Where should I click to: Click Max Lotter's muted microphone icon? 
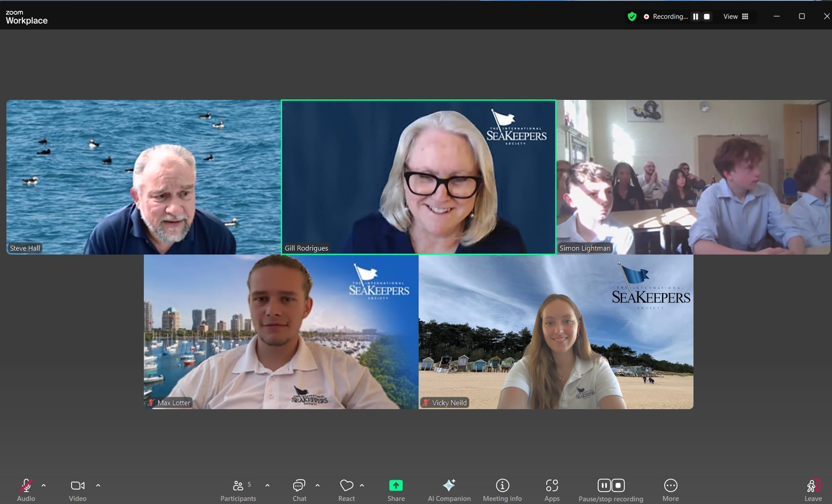click(151, 403)
